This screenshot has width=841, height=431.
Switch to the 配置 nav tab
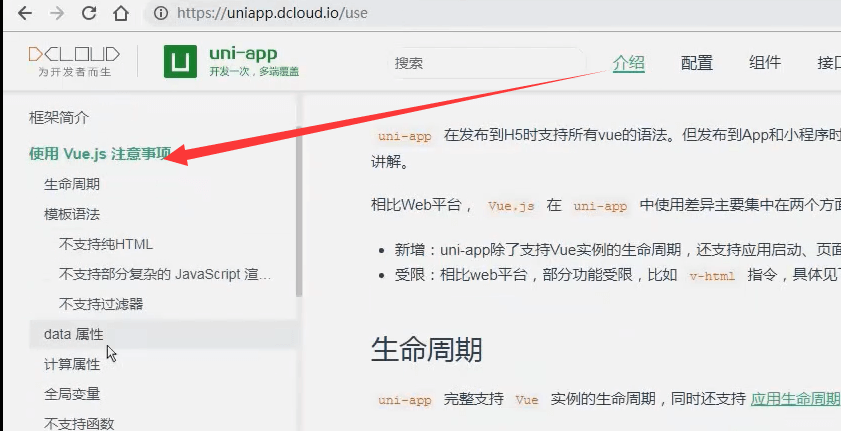(697, 63)
